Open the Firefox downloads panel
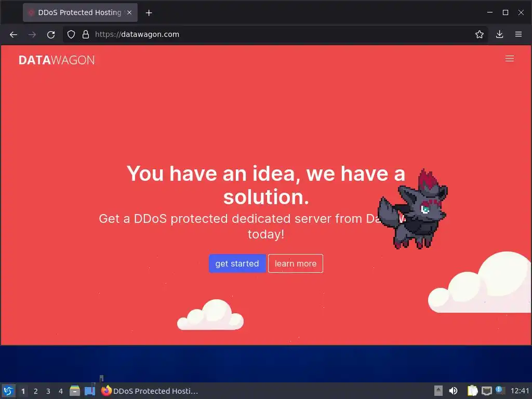Screen dimensions: 532x399 [499, 34]
